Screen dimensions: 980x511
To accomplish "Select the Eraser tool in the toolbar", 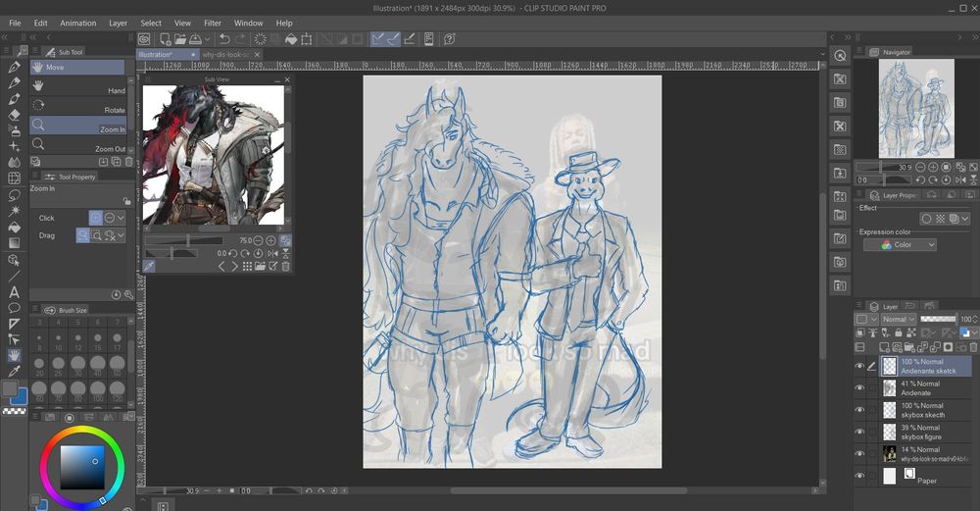I will [15, 114].
